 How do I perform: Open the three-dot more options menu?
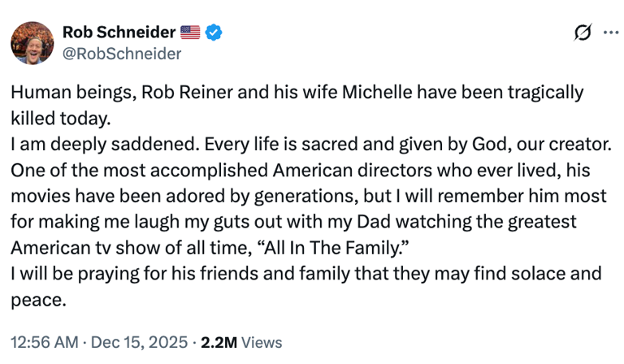point(610,32)
